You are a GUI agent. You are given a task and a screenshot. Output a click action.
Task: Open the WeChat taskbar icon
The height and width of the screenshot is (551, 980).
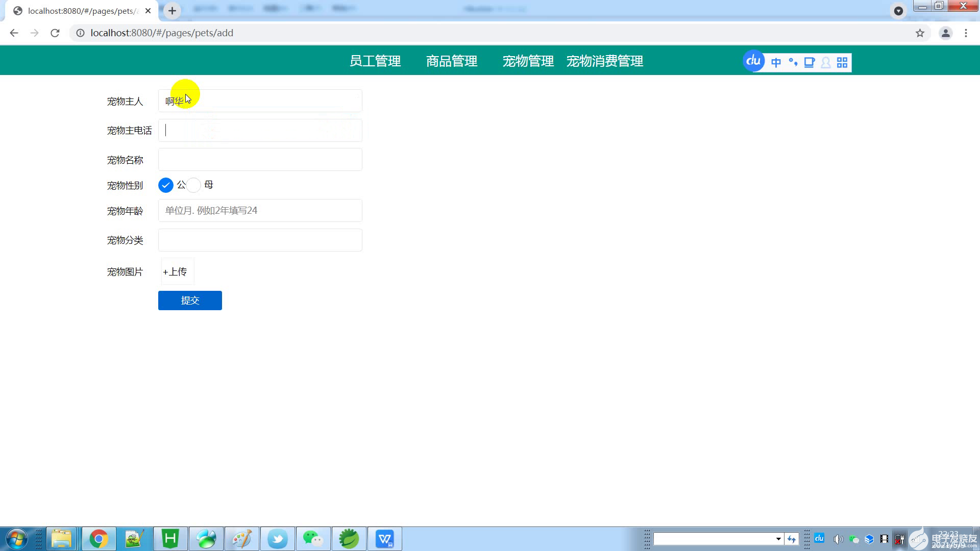pyautogui.click(x=313, y=539)
